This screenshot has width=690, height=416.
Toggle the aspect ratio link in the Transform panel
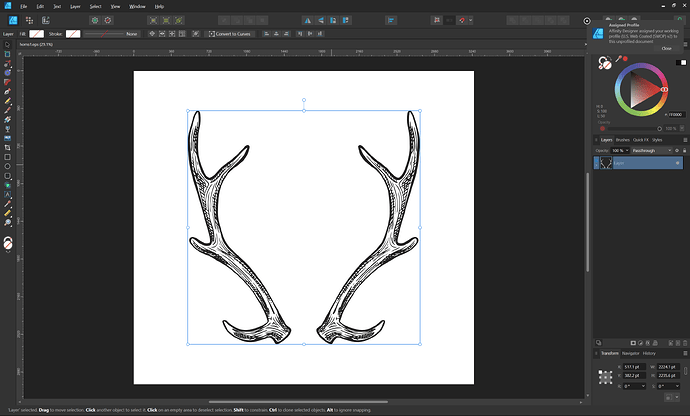[x=686, y=371]
